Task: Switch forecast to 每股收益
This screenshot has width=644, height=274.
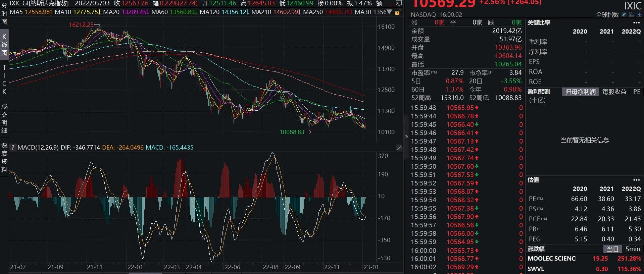Action: click(x=614, y=92)
